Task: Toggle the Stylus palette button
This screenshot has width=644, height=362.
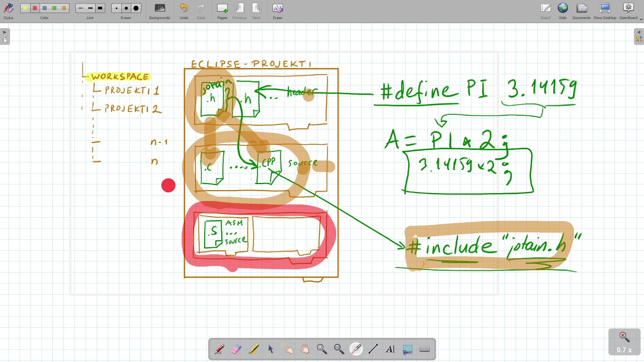Action: [x=8, y=11]
